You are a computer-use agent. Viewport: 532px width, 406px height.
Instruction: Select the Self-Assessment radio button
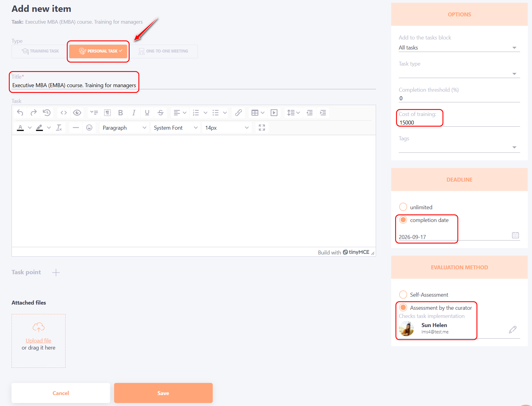tap(403, 295)
